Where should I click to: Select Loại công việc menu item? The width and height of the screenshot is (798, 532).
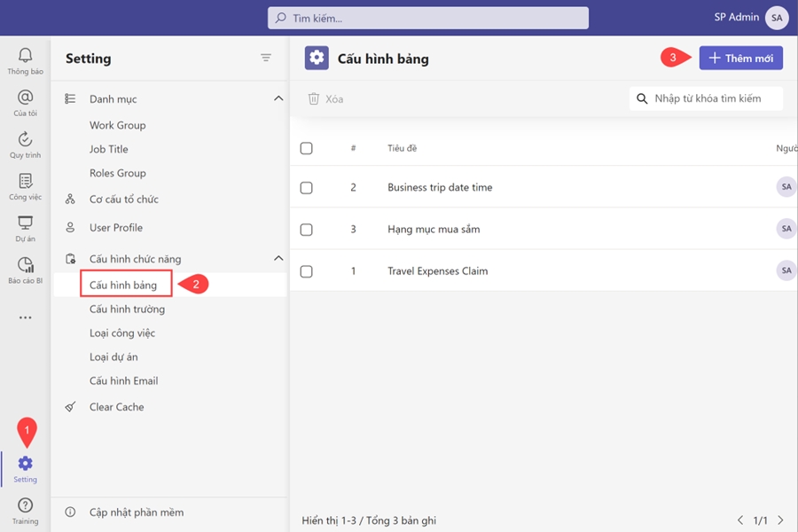pyautogui.click(x=122, y=333)
